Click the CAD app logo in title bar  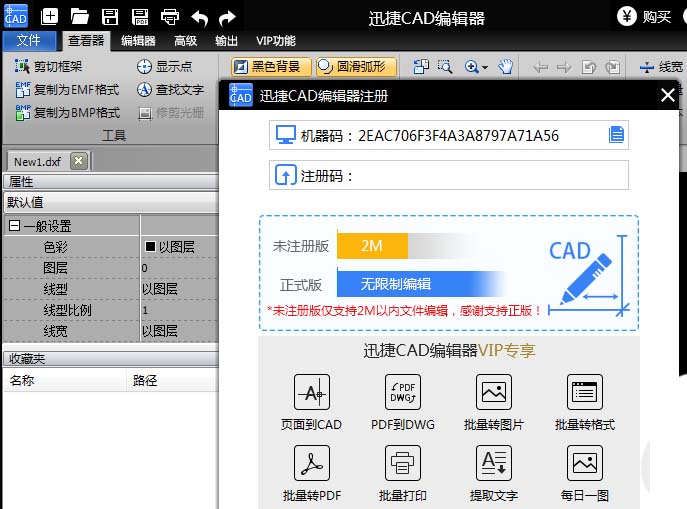(16, 16)
